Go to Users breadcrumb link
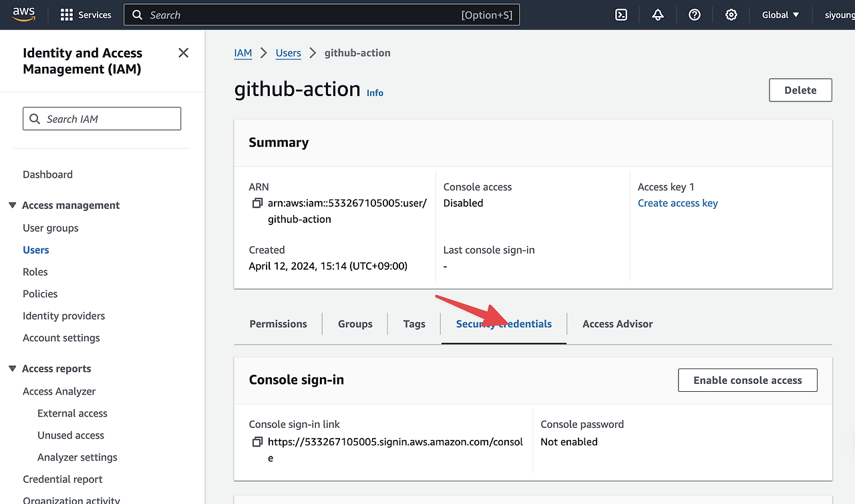This screenshot has width=855, height=504. pos(289,53)
